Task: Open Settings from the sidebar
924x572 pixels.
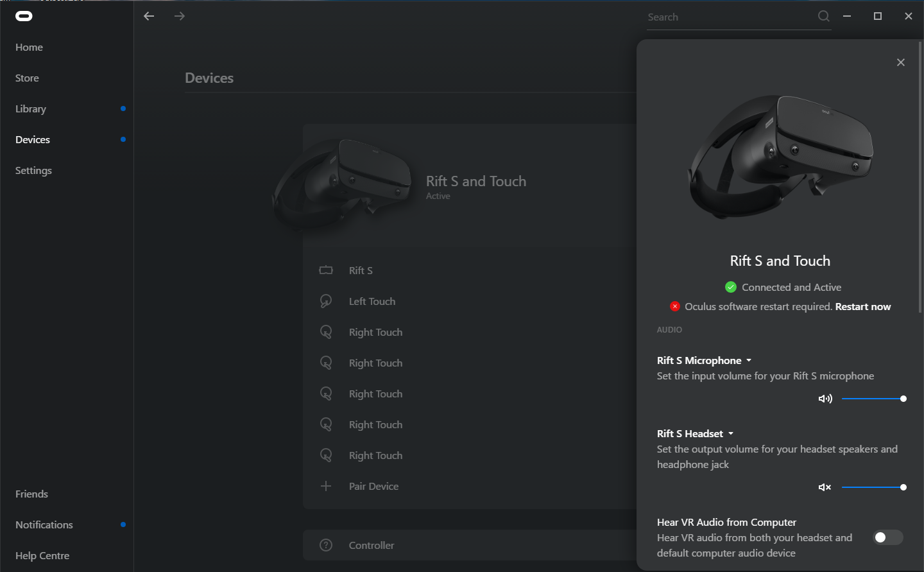Action: click(x=33, y=170)
